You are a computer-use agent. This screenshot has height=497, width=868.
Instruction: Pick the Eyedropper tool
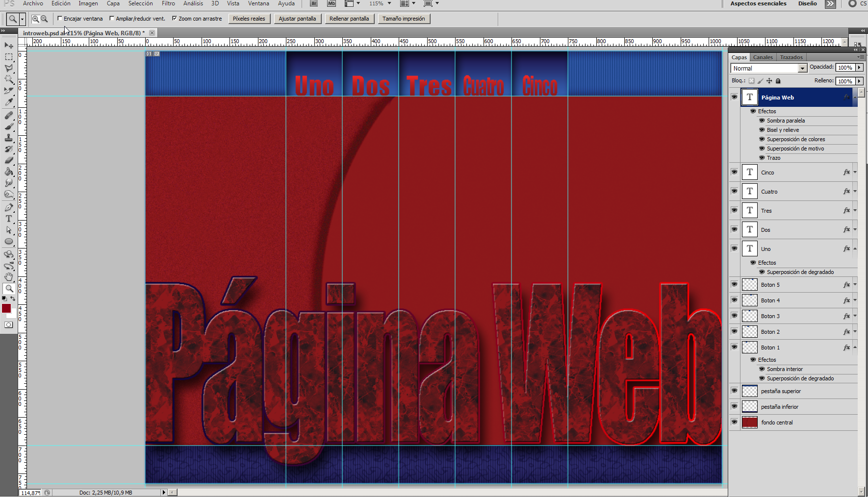point(9,102)
